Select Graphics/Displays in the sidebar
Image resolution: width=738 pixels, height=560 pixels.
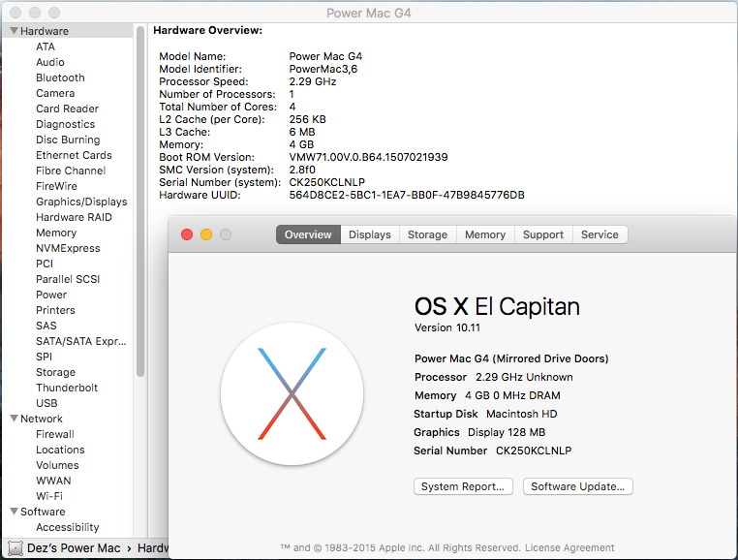[81, 202]
